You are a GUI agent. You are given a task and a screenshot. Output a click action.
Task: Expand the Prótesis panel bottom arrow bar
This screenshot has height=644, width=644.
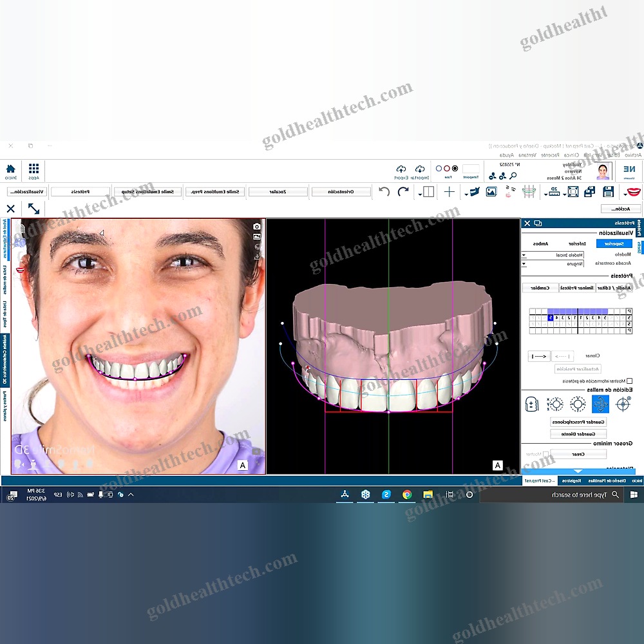pyautogui.click(x=578, y=471)
